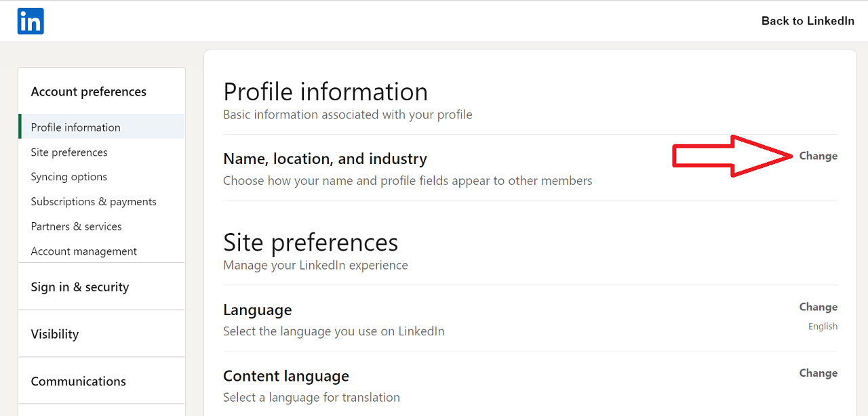Click the Content language setting title
This screenshot has width=868, height=416.
pos(285,376)
